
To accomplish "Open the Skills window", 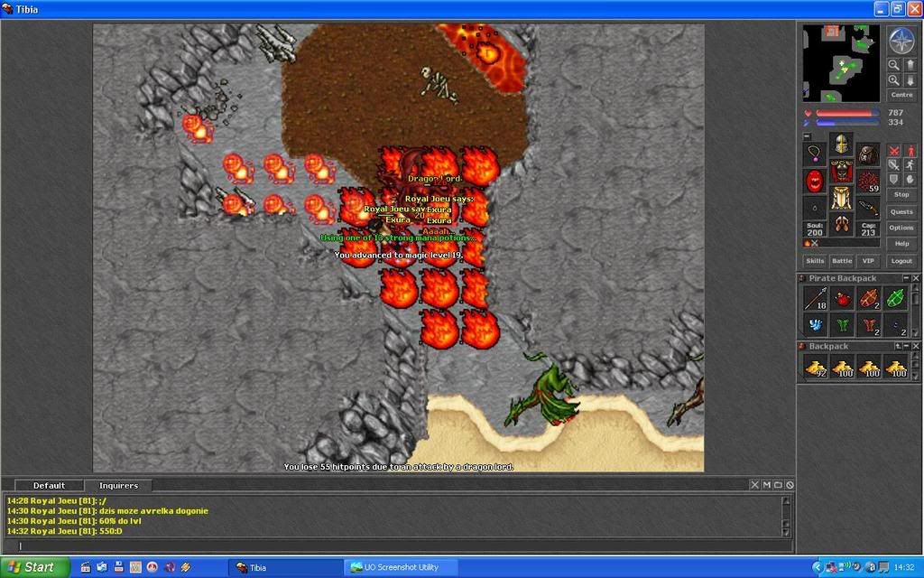I will click(x=815, y=261).
